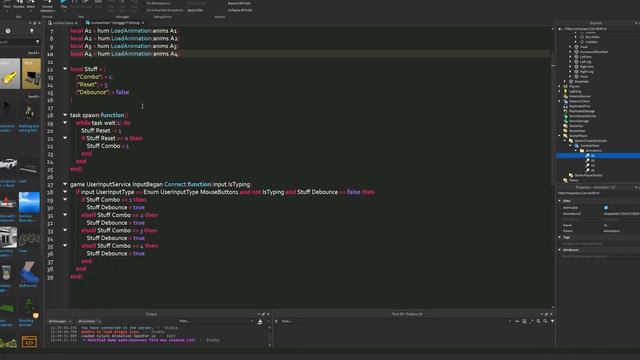Click the Animations folder icon
Image resolution: width=640 pixels, height=360 pixels.
(x=582, y=151)
